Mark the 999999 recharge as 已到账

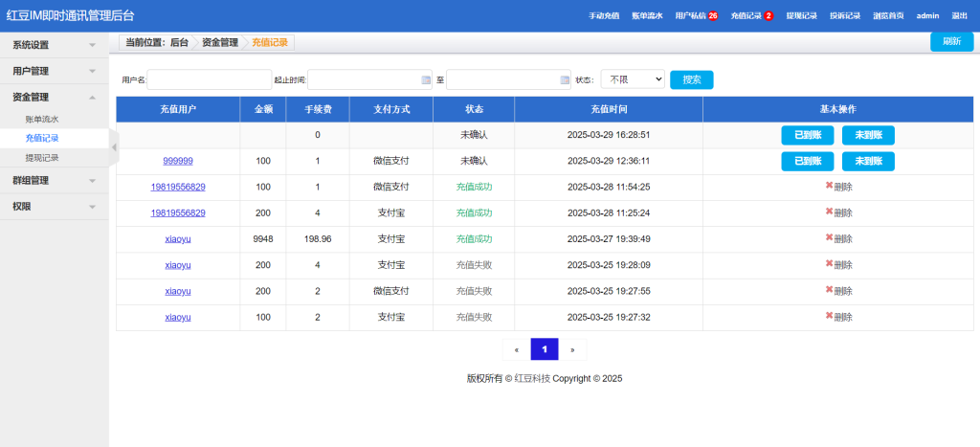click(x=807, y=161)
